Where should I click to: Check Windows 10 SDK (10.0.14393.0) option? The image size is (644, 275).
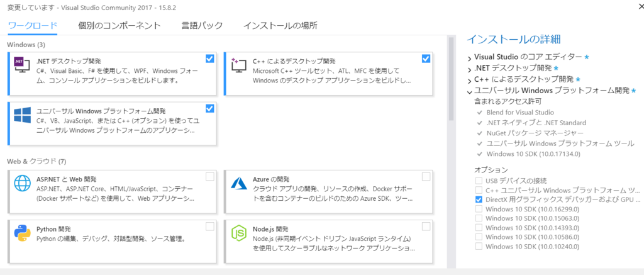[x=479, y=228]
